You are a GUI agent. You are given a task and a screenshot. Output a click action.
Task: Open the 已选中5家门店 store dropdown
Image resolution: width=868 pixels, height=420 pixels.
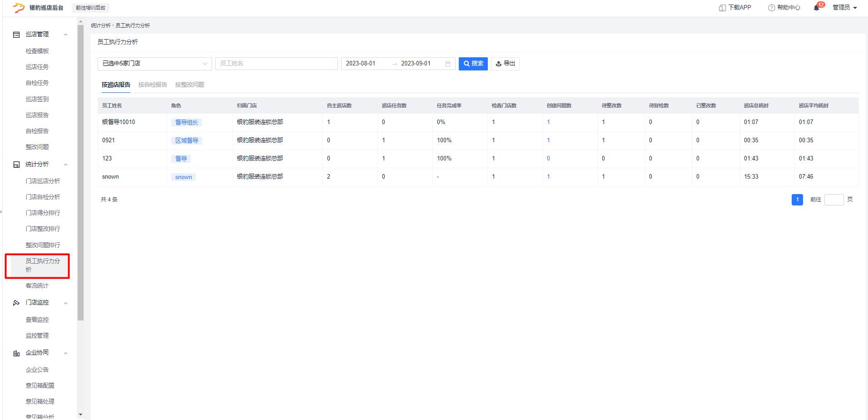point(154,64)
